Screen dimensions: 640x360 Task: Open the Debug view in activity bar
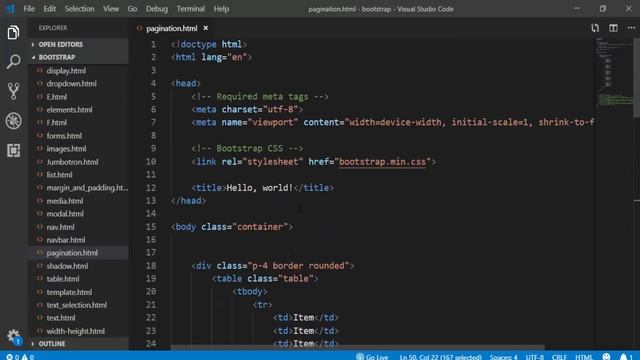click(13, 121)
